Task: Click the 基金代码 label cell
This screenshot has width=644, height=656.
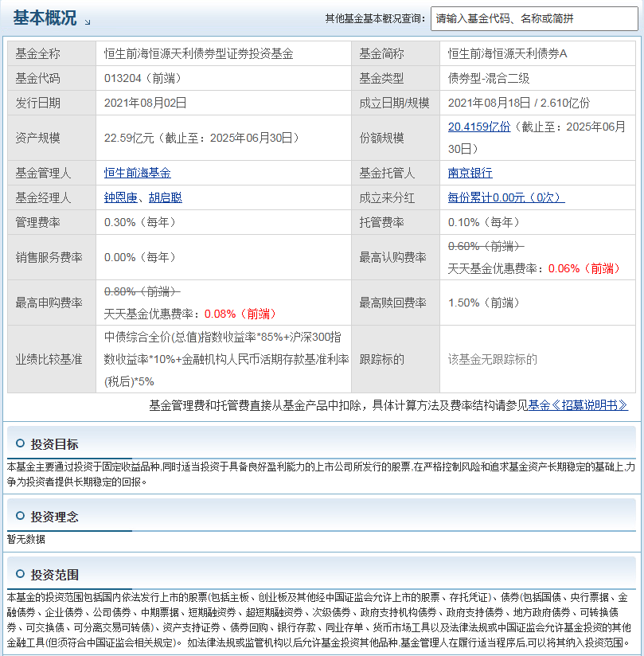Action: point(52,78)
